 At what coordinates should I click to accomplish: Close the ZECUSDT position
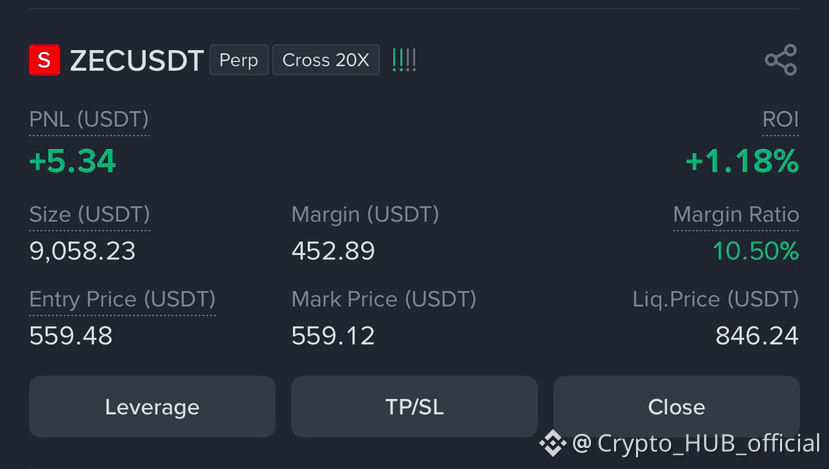[676, 407]
